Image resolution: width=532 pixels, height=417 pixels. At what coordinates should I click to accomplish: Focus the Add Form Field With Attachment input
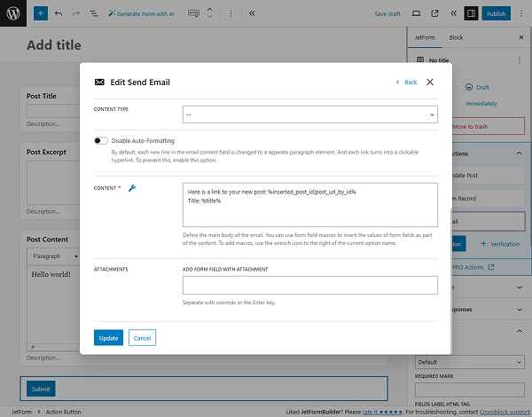310,285
